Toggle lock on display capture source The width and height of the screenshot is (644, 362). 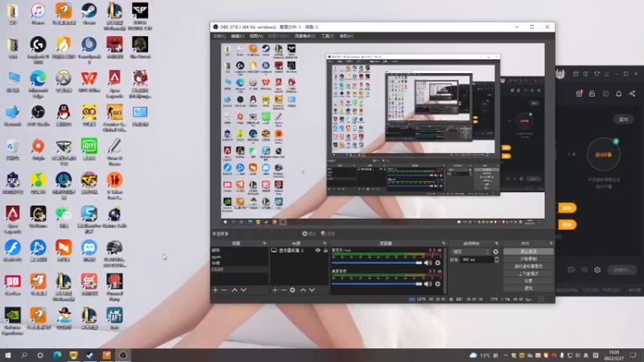(326, 250)
